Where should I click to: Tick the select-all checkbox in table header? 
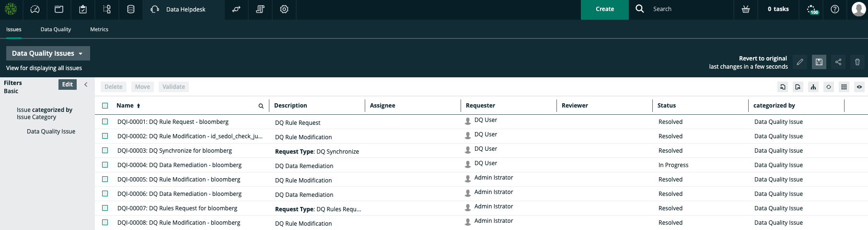point(105,106)
